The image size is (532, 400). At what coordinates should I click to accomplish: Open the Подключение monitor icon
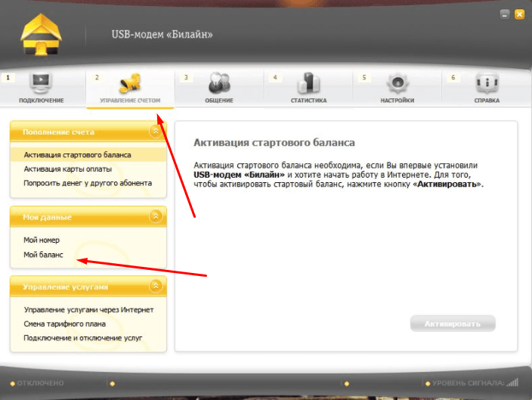pyautogui.click(x=41, y=82)
